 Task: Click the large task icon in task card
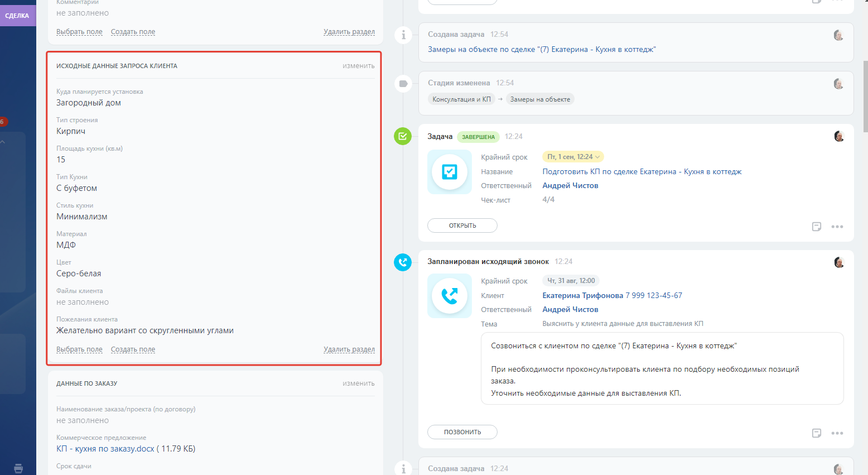tap(450, 172)
